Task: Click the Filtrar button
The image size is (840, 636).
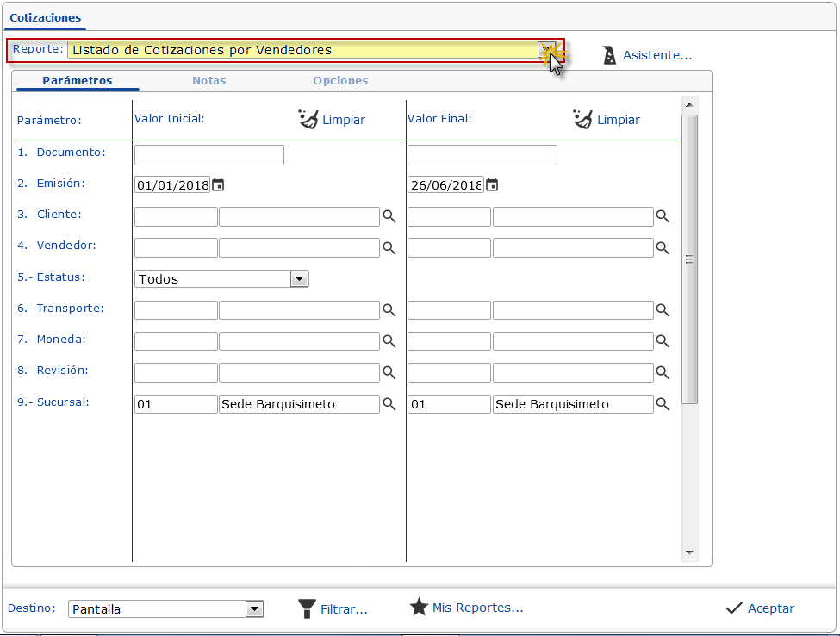Action: pos(333,609)
